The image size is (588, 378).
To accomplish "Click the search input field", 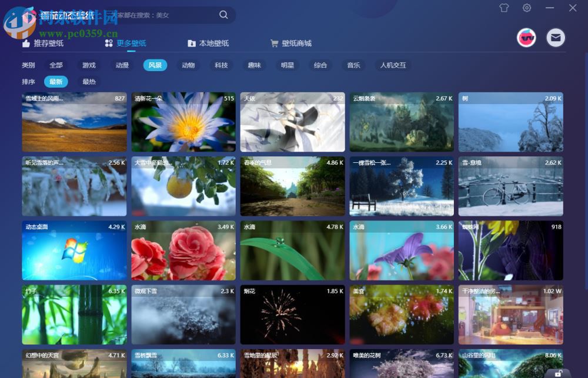I will 165,15.
